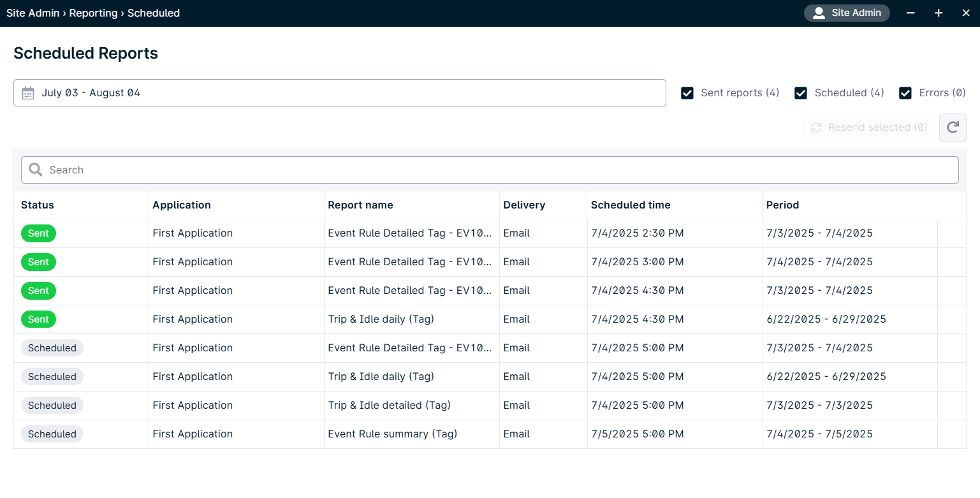This screenshot has height=498, width=980.
Task: Click into the Search reports field
Action: tap(497, 170)
